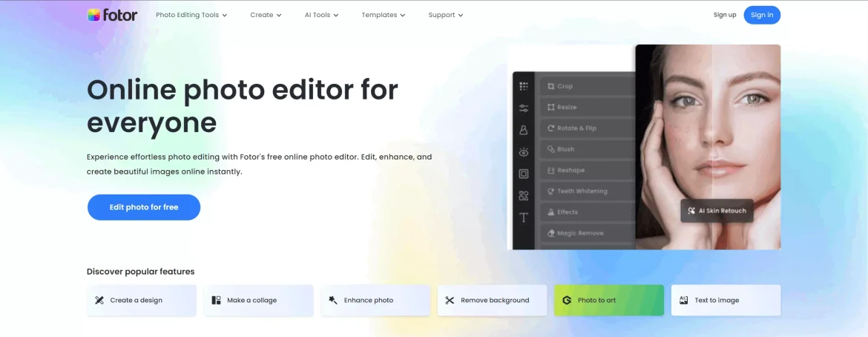Viewport: 868px width, 337px height.
Task: Select the Enhance photo feature
Action: [375, 301]
